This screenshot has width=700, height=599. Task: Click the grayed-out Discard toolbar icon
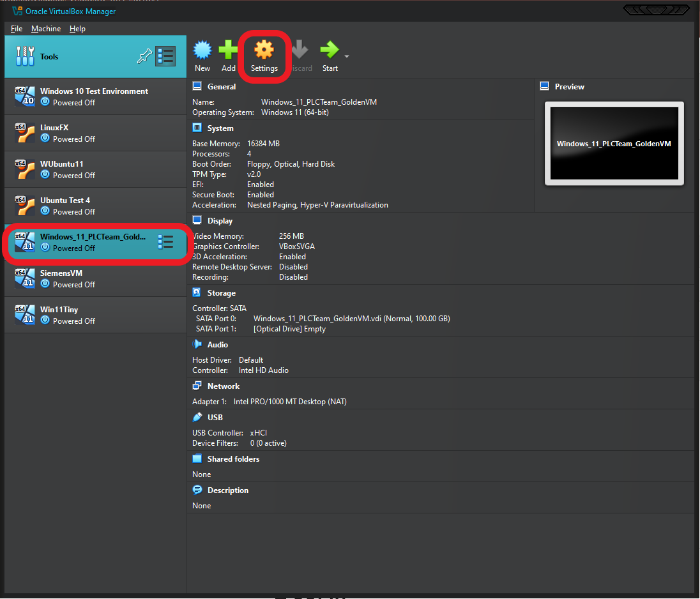click(300, 51)
